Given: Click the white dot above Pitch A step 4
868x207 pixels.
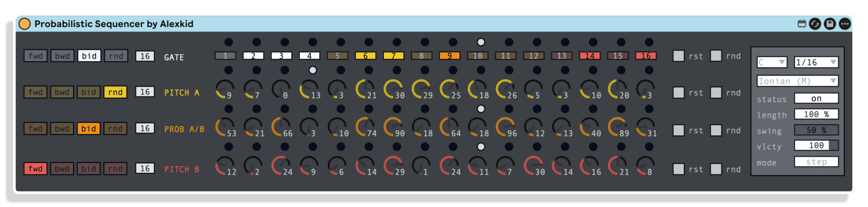Looking at the screenshot, I should [x=313, y=70].
